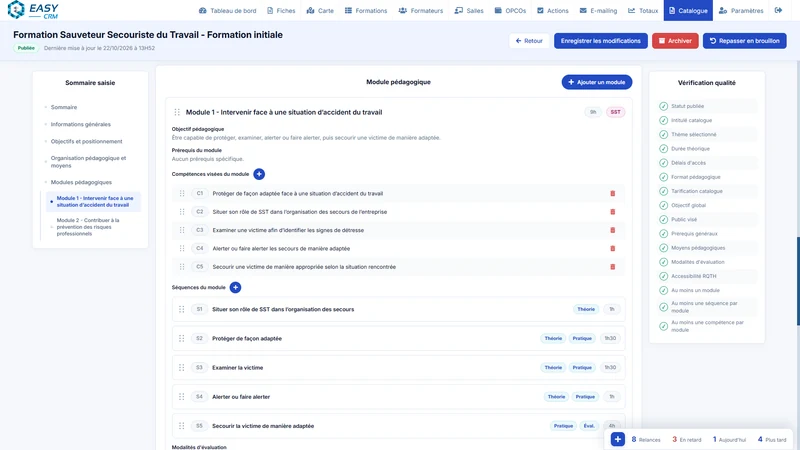Open sequence S4 'Alerter ou faire alerter'
800x450 pixels.
(x=398, y=396)
